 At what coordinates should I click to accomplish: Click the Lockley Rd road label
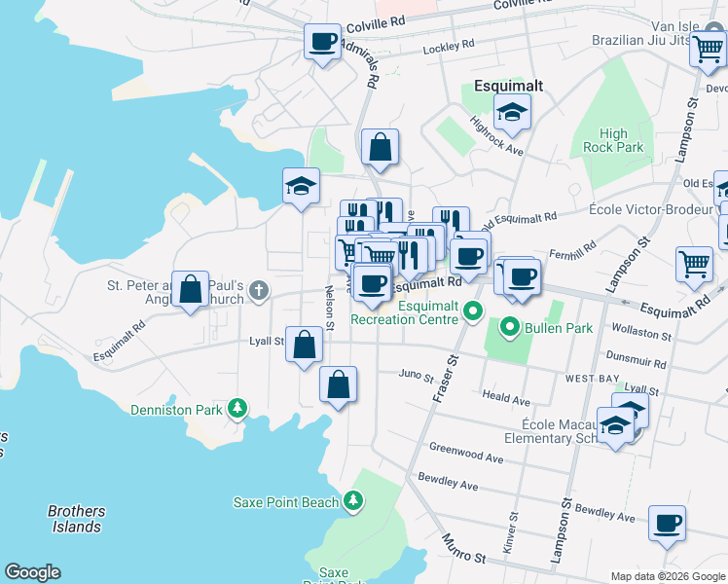[449, 47]
